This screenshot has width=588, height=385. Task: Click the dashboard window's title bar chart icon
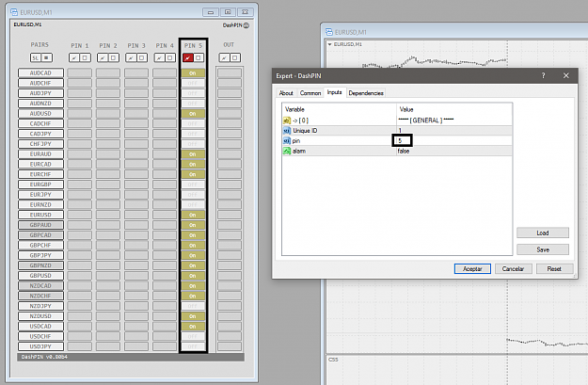point(14,12)
